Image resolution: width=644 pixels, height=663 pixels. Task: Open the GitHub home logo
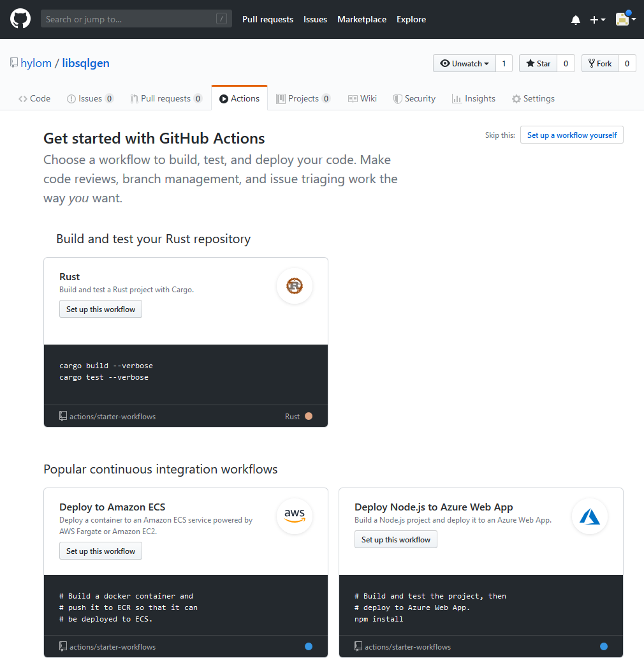pyautogui.click(x=20, y=19)
